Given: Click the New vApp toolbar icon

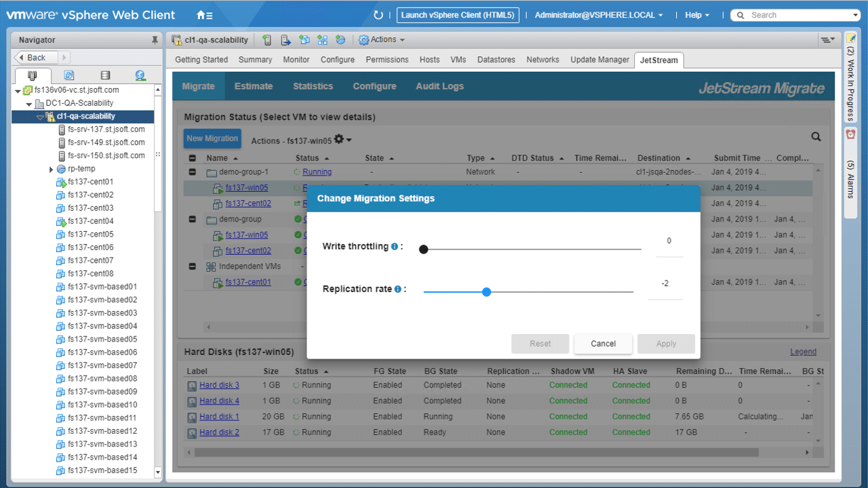Looking at the screenshot, I should [322, 40].
